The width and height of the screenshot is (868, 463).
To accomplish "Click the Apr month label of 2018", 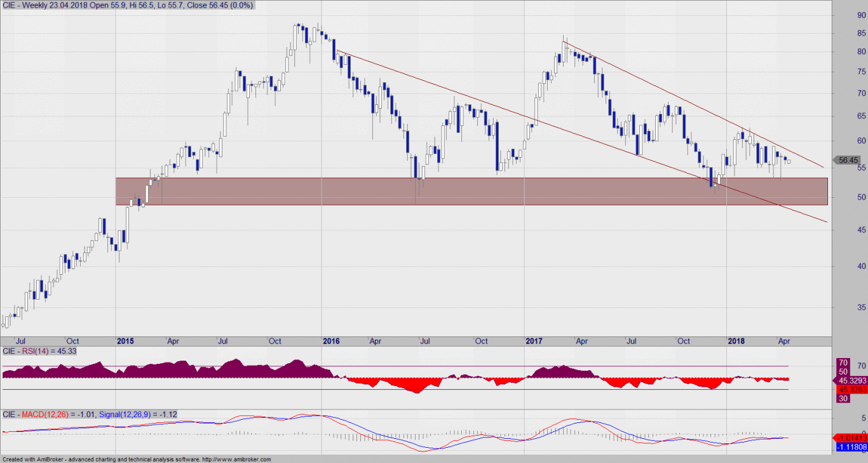I will [x=785, y=341].
